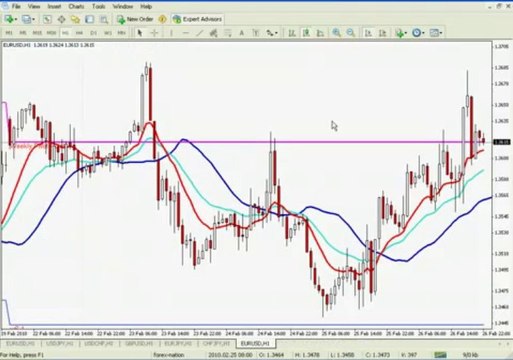This screenshot has width=513, height=360.
Task: Switch chart to bar chart
Action: click(292, 33)
